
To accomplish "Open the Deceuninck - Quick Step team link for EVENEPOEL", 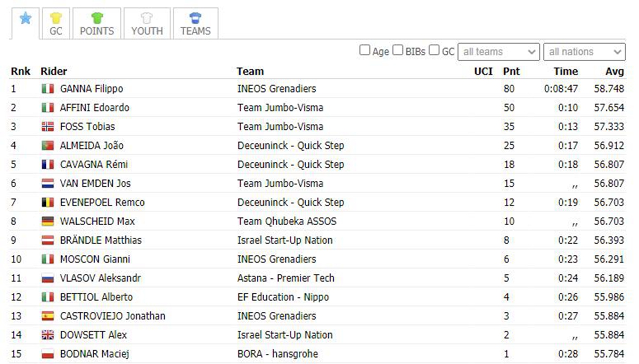I will click(291, 202).
